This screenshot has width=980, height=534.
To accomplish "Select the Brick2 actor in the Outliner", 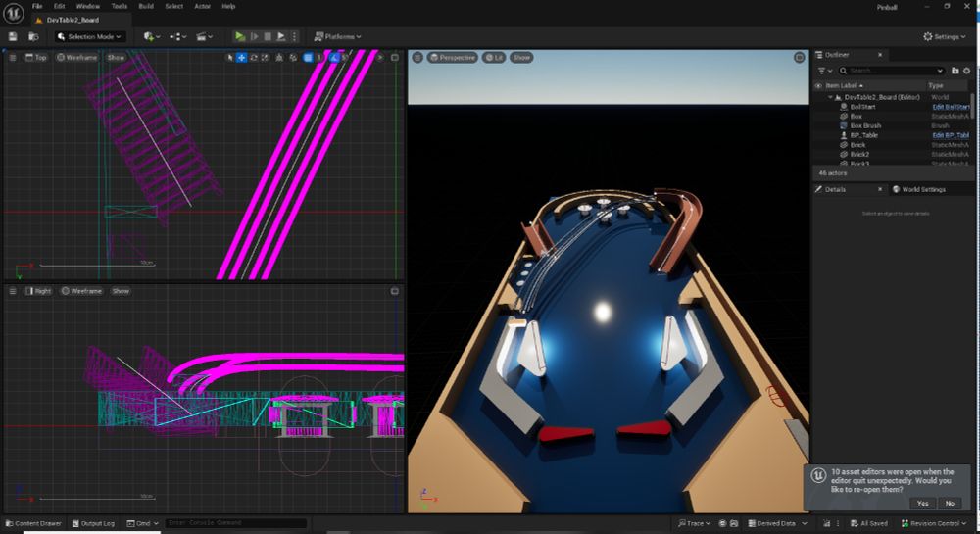I will pyautogui.click(x=859, y=154).
